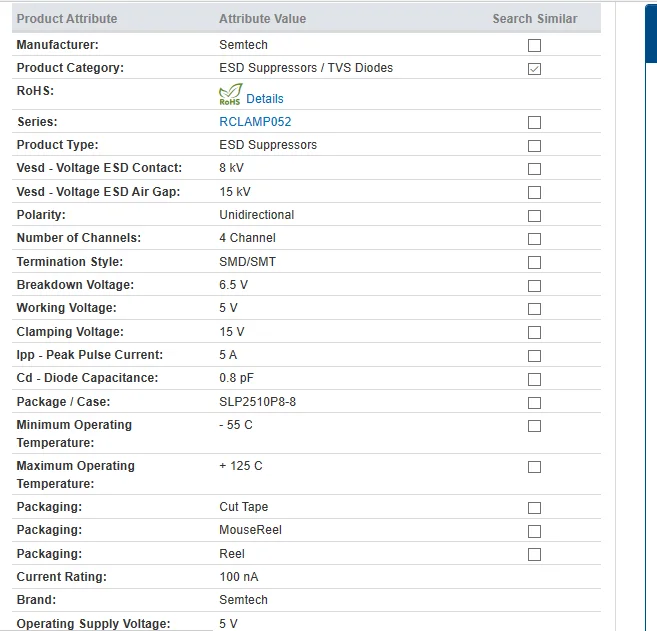Screen dimensions: 657x631
Task: Open the RoHS Details link
Action: [265, 99]
